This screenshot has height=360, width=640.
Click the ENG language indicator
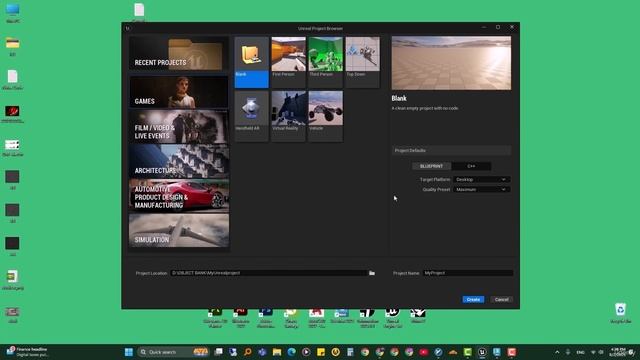click(x=580, y=352)
